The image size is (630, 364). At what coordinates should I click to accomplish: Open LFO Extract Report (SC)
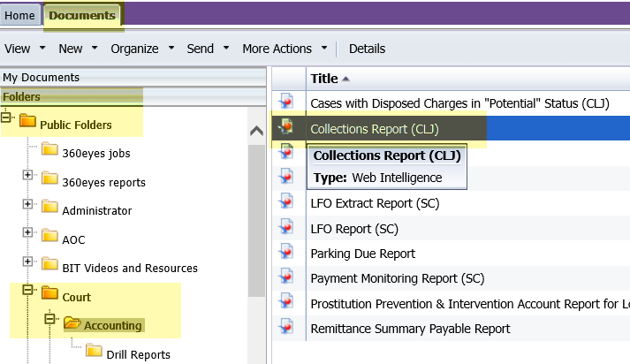coord(375,203)
